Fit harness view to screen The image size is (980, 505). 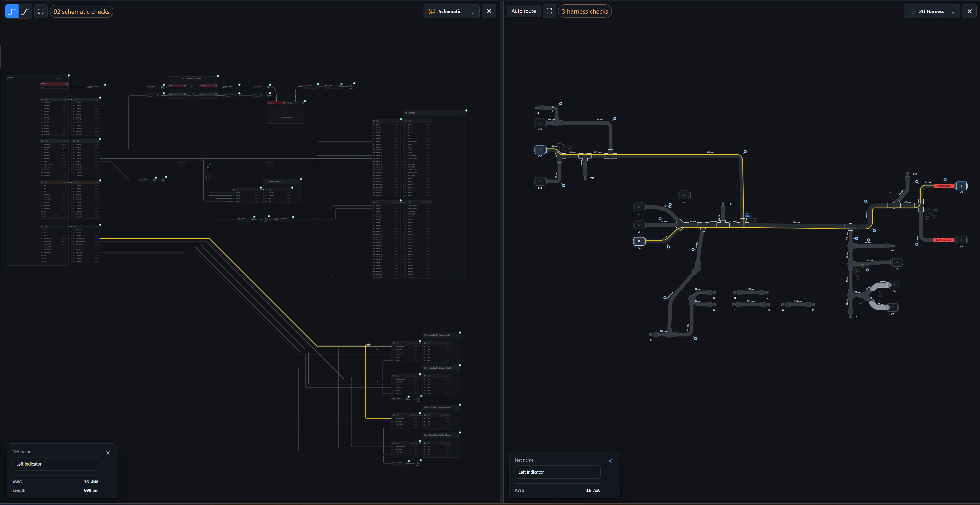pyautogui.click(x=549, y=11)
